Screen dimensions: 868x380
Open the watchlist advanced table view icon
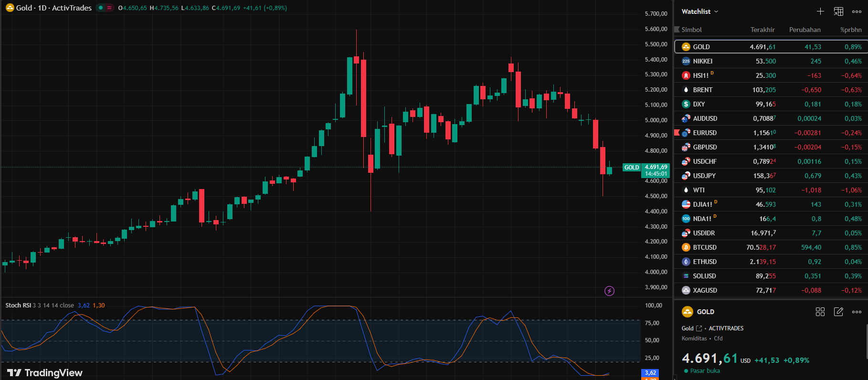[x=838, y=11]
